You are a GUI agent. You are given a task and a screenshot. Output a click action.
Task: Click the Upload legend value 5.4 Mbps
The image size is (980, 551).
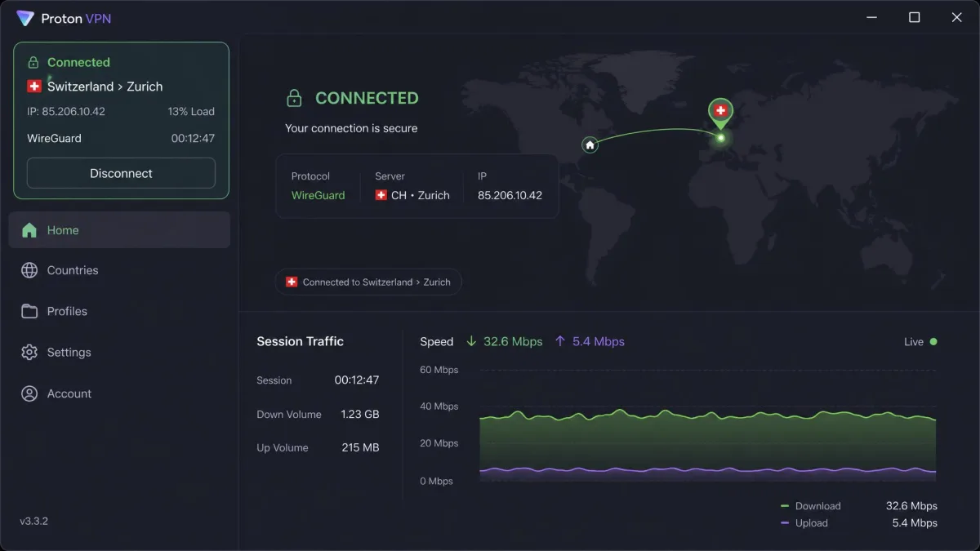915,523
